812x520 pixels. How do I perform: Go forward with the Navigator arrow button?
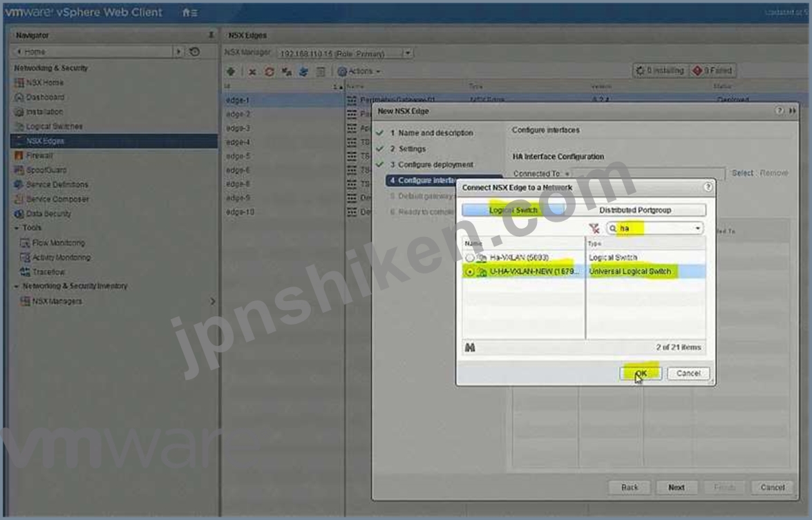click(179, 52)
